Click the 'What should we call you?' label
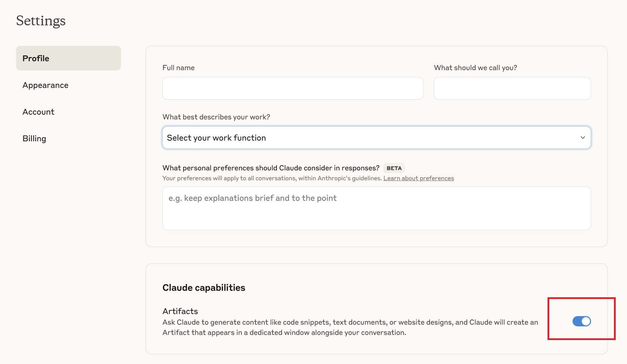 pos(475,68)
